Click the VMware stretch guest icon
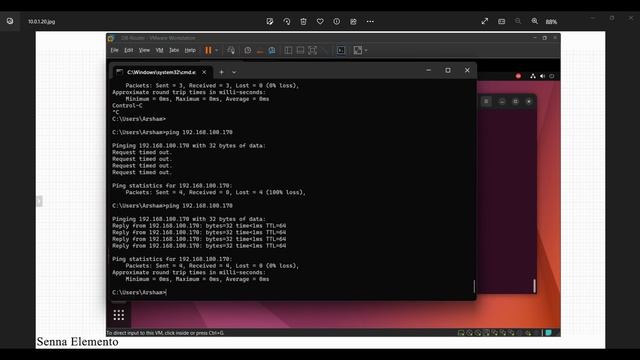Viewport: 640px width, 360px height. tap(358, 50)
